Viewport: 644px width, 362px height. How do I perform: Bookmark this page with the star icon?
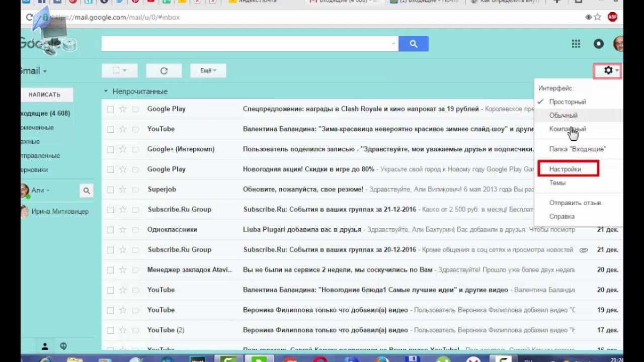(x=598, y=17)
